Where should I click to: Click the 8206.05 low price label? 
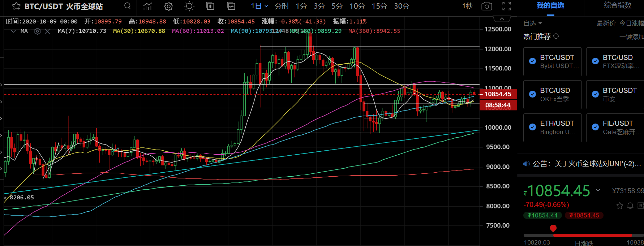click(x=21, y=197)
